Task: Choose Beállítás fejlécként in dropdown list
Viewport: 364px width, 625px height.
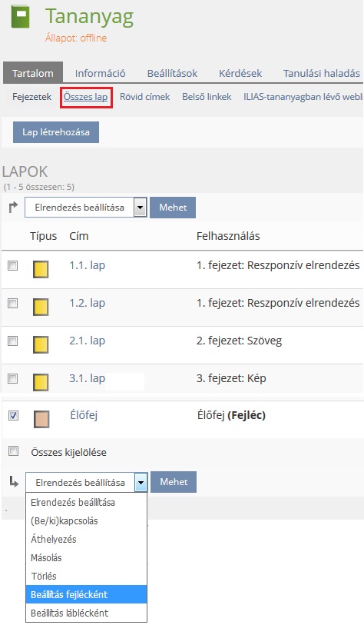Action: coord(87,594)
